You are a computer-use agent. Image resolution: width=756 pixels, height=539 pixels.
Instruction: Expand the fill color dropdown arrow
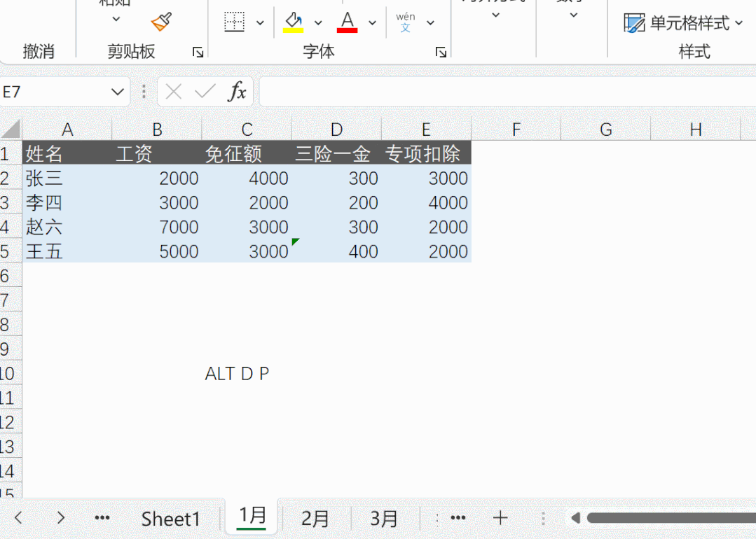pyautogui.click(x=318, y=22)
